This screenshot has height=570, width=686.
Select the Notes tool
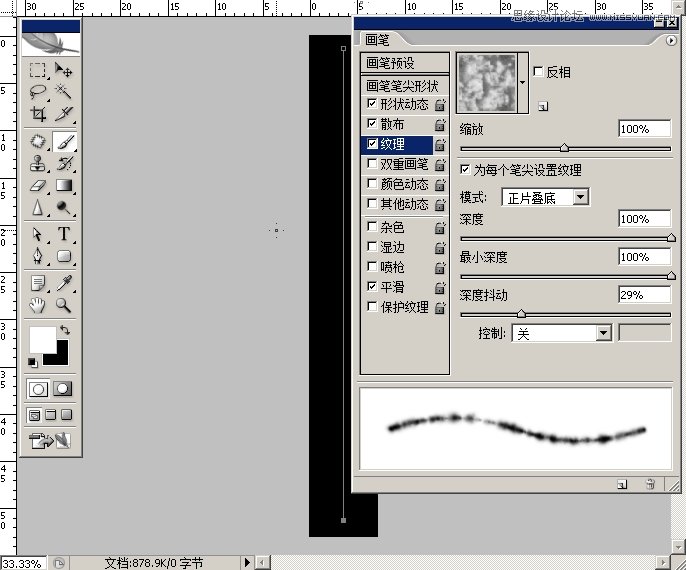[38, 283]
